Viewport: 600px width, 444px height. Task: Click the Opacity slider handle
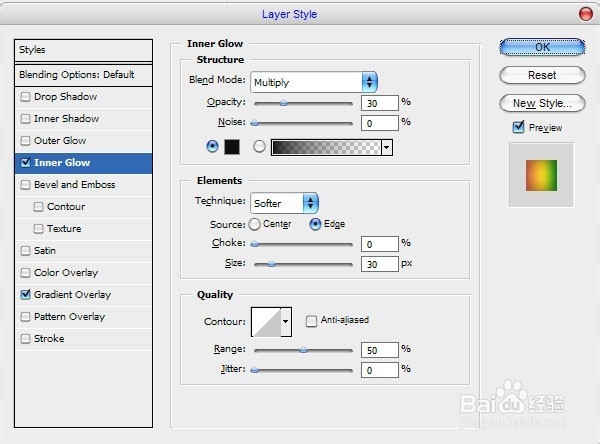(x=283, y=103)
